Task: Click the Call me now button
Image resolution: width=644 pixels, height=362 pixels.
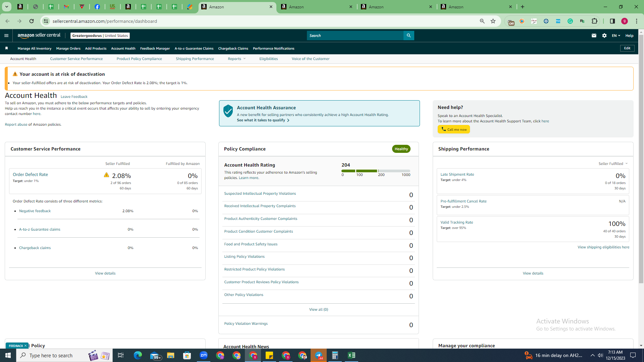Action: (x=453, y=129)
